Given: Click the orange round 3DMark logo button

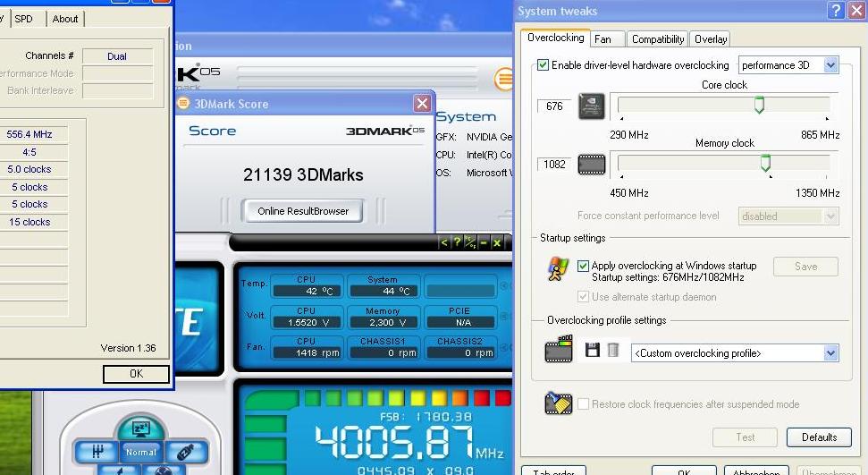Looking at the screenshot, I should [x=503, y=79].
